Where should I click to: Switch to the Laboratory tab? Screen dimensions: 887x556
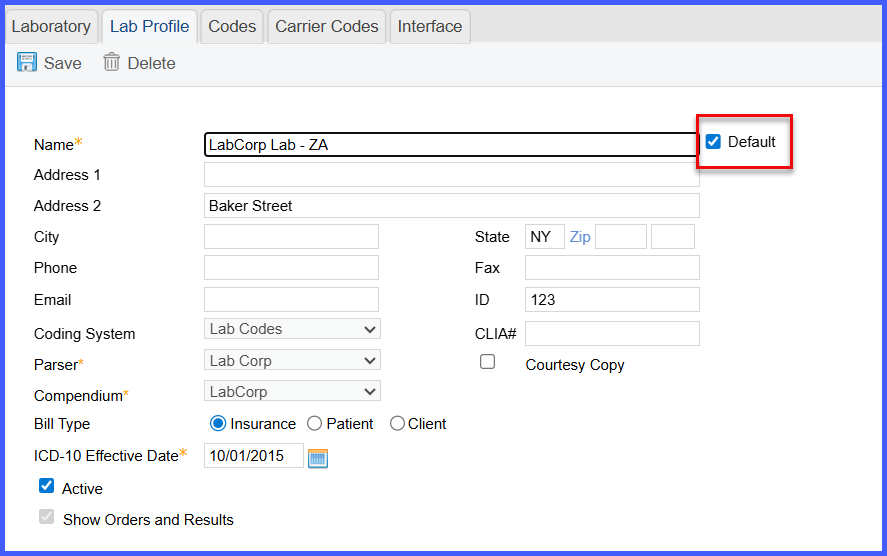tap(51, 27)
